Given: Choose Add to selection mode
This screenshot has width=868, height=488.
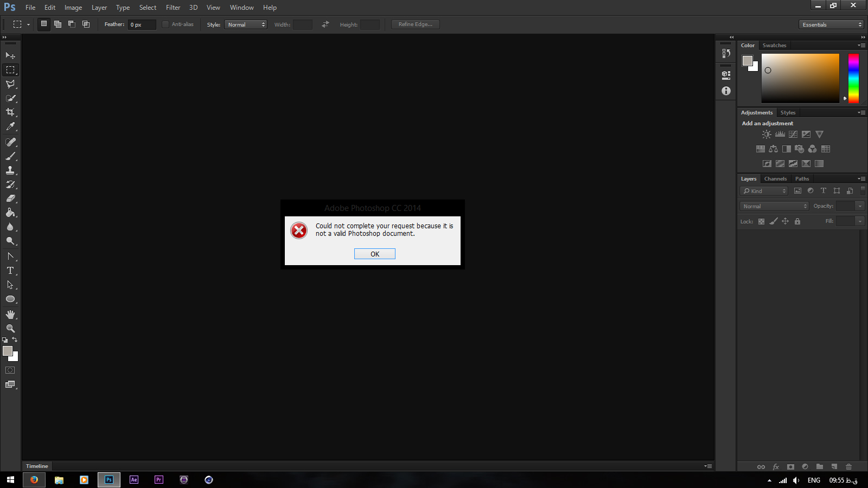Looking at the screenshot, I should [58, 24].
